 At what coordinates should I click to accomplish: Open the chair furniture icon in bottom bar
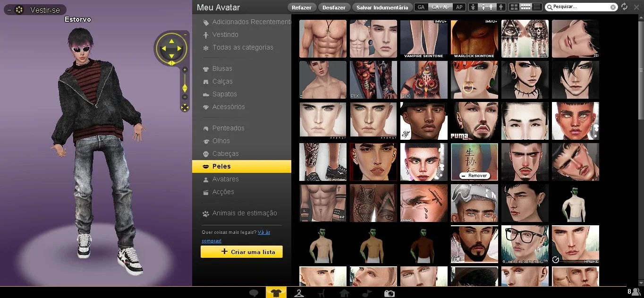pyautogui.click(x=322, y=293)
